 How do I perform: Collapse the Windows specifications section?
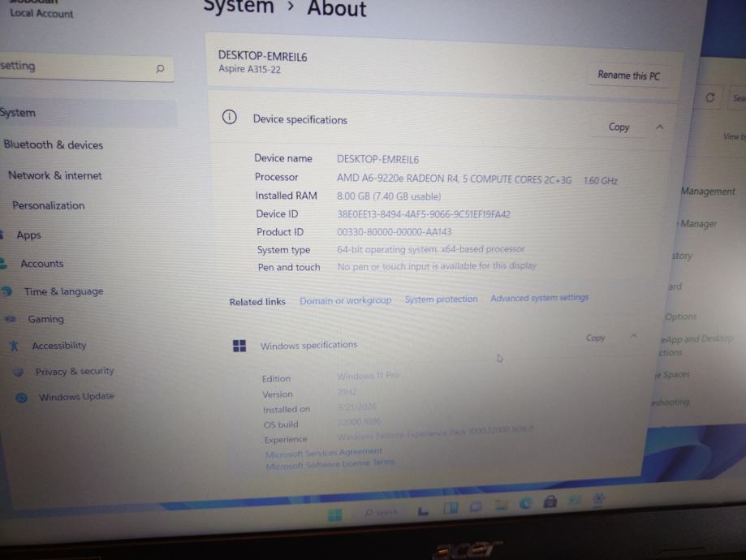pyautogui.click(x=633, y=336)
